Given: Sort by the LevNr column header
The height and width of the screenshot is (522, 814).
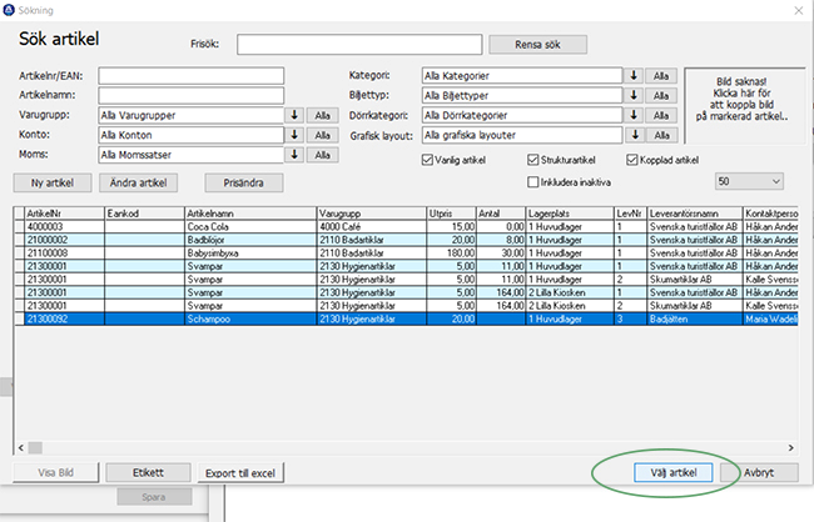Looking at the screenshot, I should point(630,213).
